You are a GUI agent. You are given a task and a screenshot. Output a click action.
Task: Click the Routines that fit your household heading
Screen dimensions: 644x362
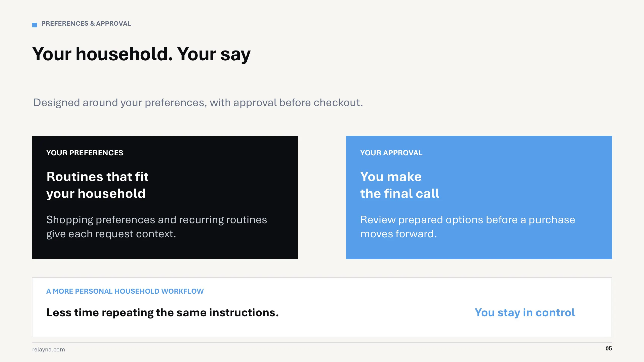(97, 185)
